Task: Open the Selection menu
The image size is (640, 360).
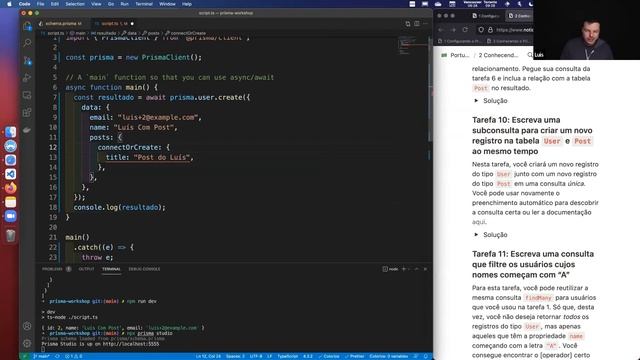Action: (x=75, y=4)
